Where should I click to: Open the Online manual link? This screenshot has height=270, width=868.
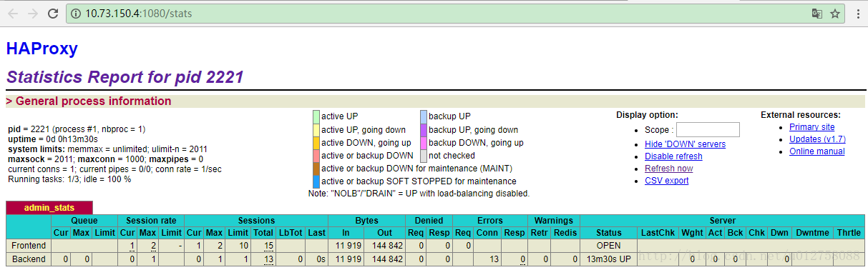[x=816, y=151]
